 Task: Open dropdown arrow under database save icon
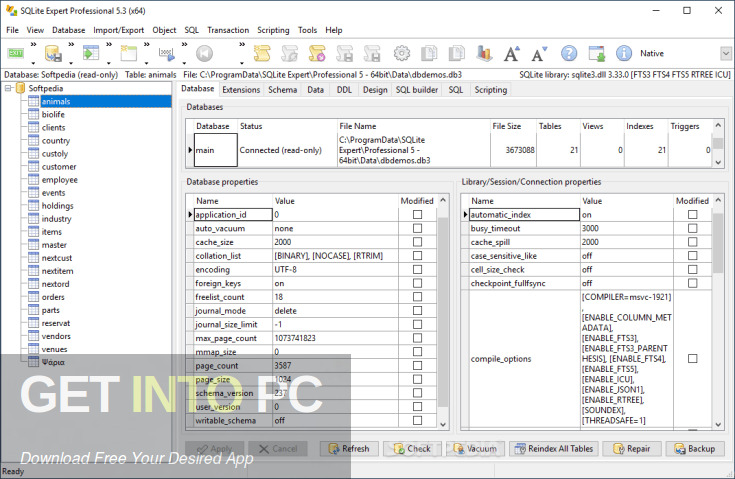[71, 63]
